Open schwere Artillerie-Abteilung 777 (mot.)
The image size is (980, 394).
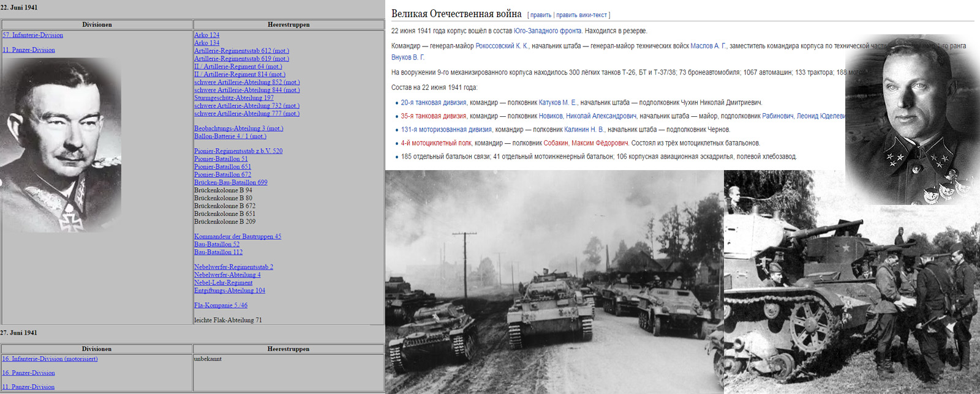[x=247, y=114]
